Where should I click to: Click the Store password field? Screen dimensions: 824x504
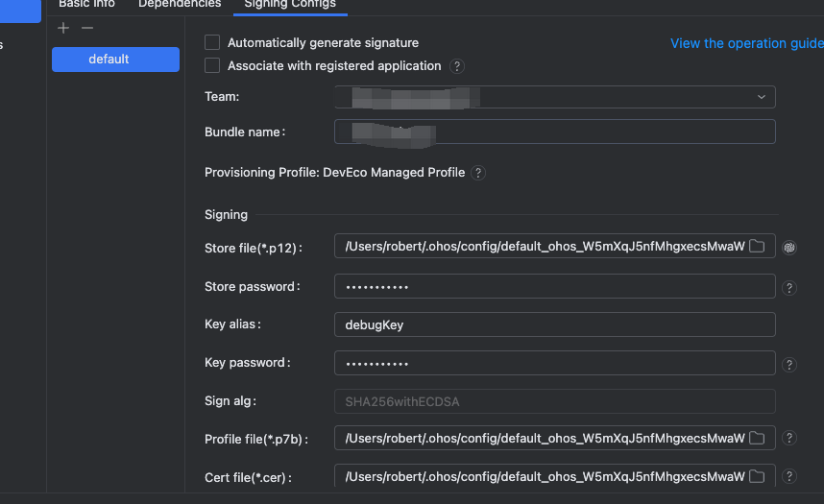coord(554,286)
